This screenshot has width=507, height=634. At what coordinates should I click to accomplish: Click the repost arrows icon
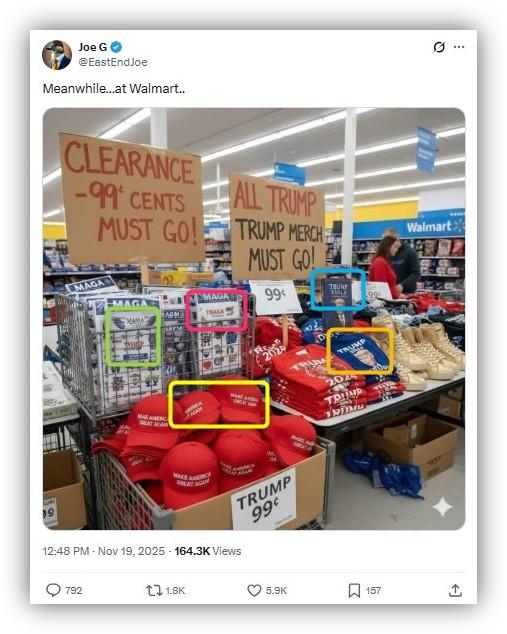click(154, 591)
